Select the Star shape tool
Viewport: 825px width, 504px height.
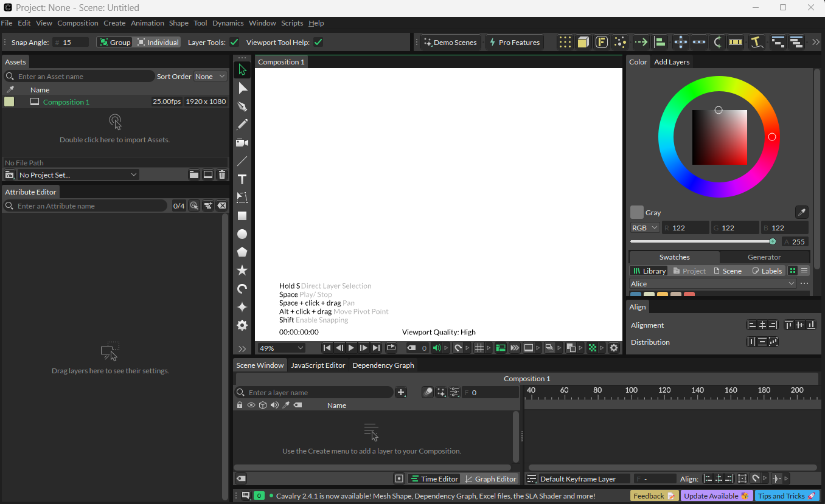242,271
